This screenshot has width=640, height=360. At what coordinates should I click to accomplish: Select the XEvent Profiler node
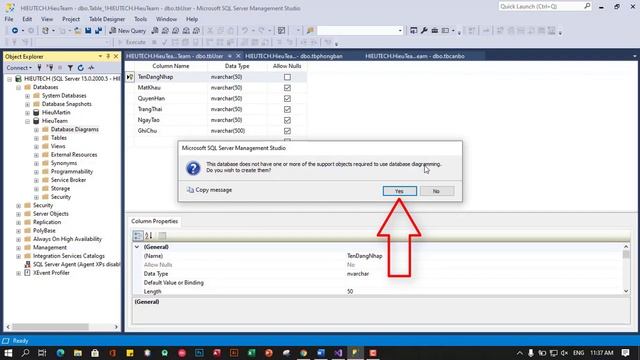click(51, 273)
